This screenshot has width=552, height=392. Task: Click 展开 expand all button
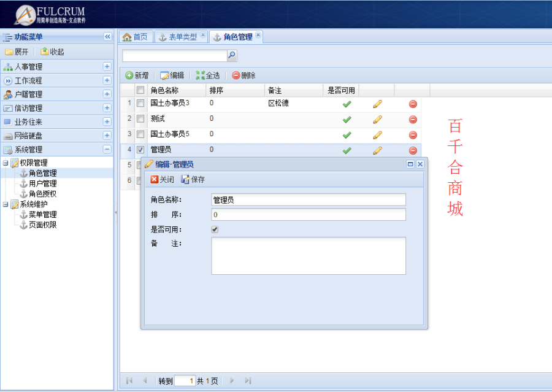coord(17,52)
